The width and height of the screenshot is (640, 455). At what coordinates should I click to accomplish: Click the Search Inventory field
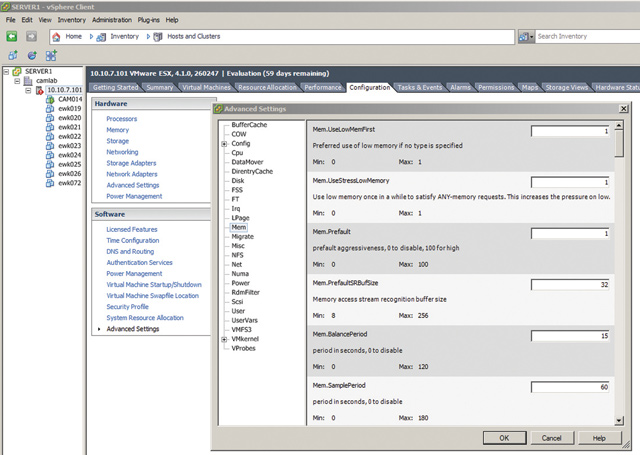click(588, 37)
